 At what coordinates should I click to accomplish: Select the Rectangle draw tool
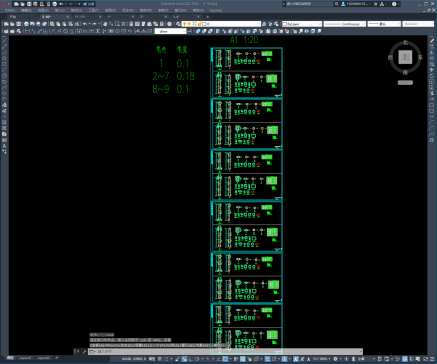click(4, 64)
